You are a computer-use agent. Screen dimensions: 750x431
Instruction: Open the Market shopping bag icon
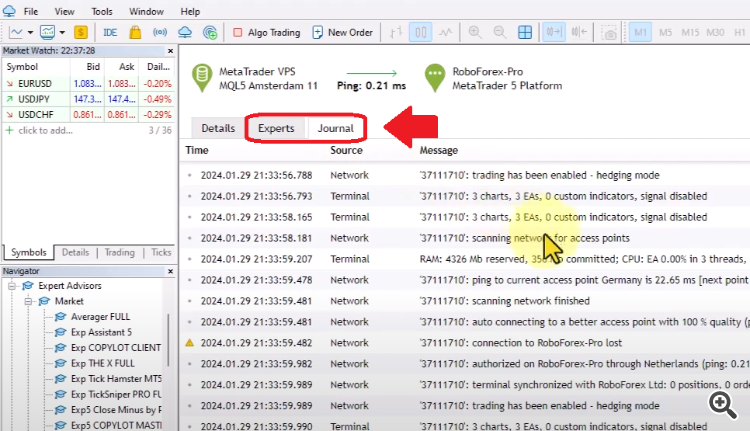(135, 33)
